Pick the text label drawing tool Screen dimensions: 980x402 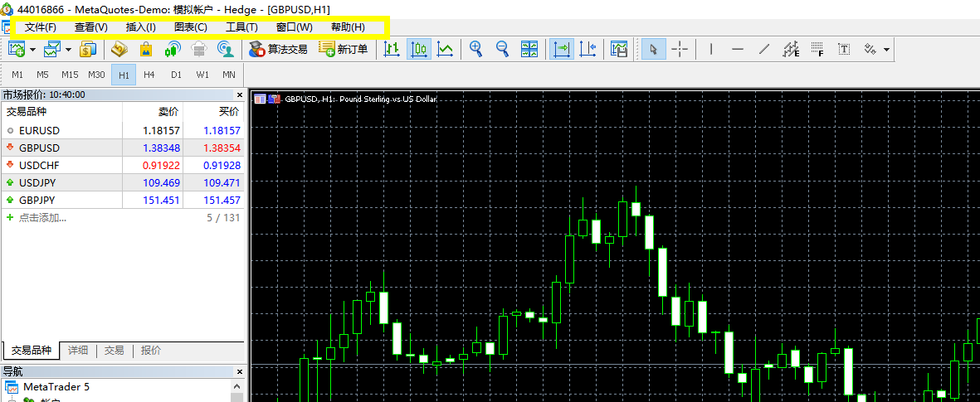(844, 50)
